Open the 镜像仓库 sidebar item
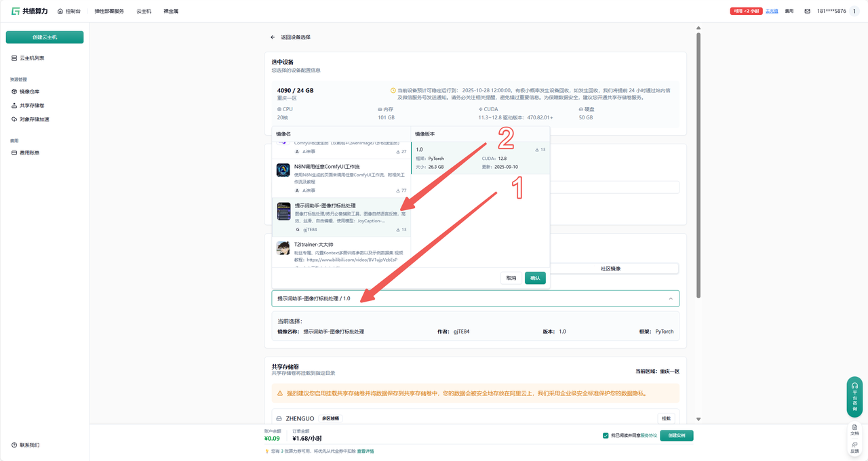Image resolution: width=868 pixels, height=461 pixels. click(28, 92)
